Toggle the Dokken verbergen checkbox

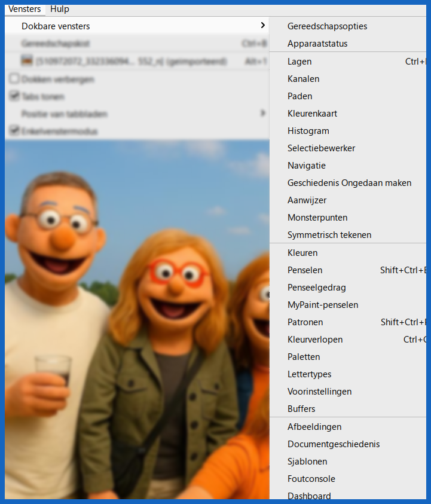tap(14, 79)
